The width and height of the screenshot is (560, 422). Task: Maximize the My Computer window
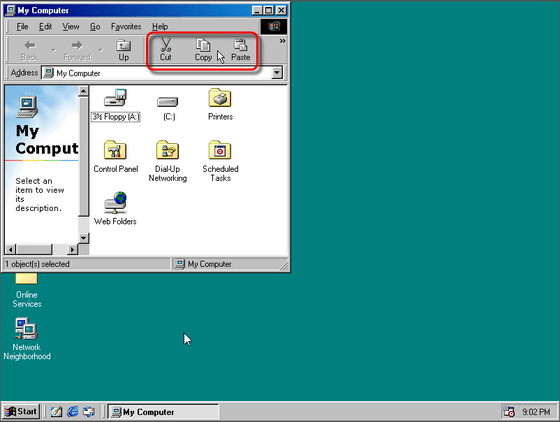click(268, 10)
